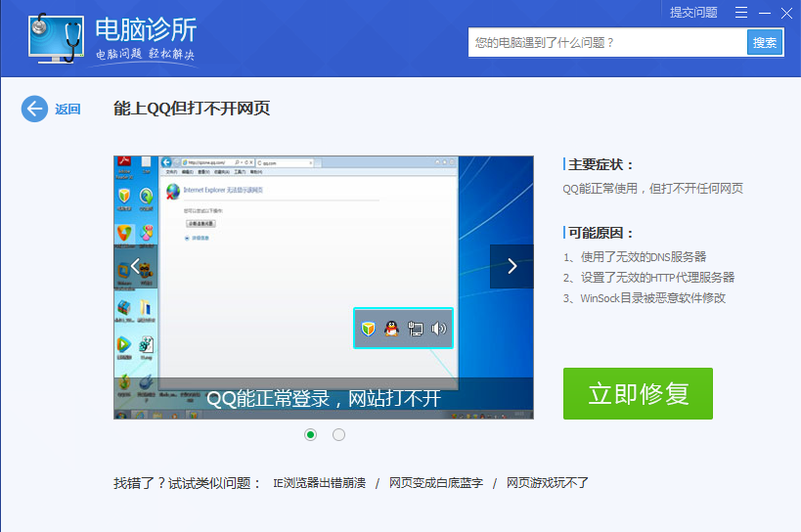Viewport: 801px width, 532px height.
Task: Focus the 您的电脑遇到了什么问题 search field
Action: point(607,42)
